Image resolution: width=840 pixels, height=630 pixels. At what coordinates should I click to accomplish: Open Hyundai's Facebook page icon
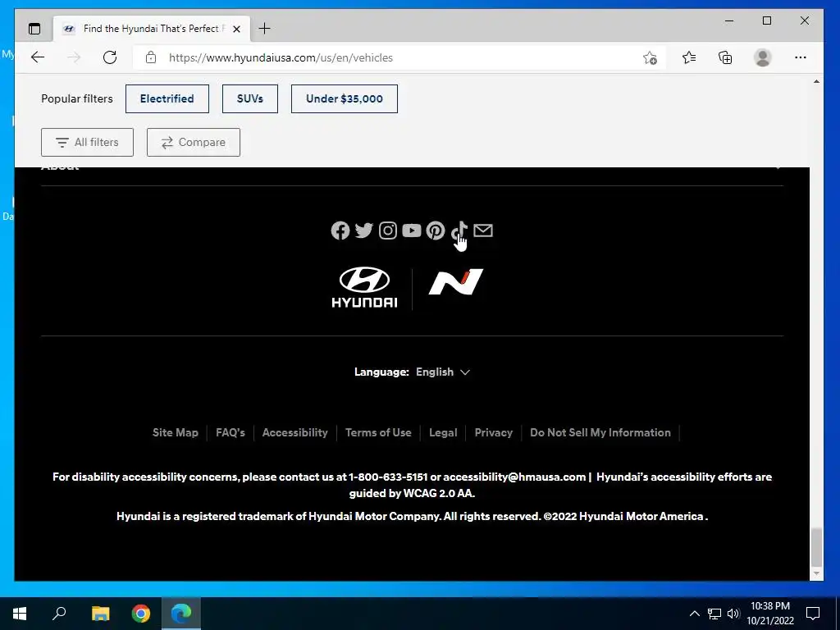pyautogui.click(x=340, y=231)
